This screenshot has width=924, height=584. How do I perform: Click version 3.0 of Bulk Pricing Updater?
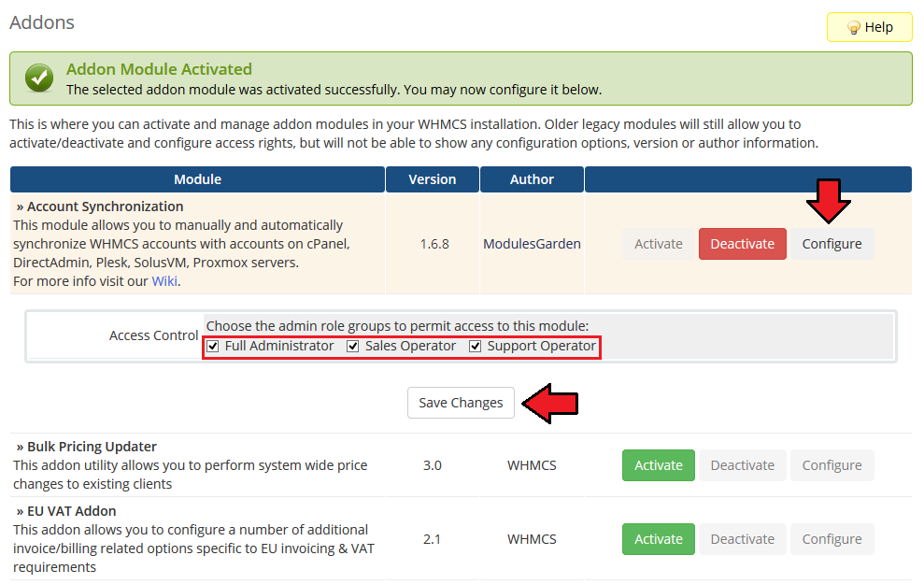coord(432,465)
